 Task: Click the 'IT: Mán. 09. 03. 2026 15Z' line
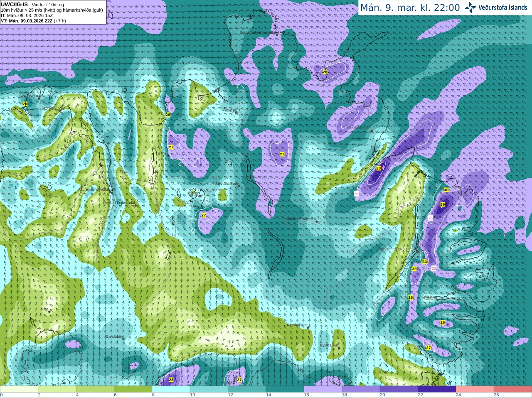27,15
